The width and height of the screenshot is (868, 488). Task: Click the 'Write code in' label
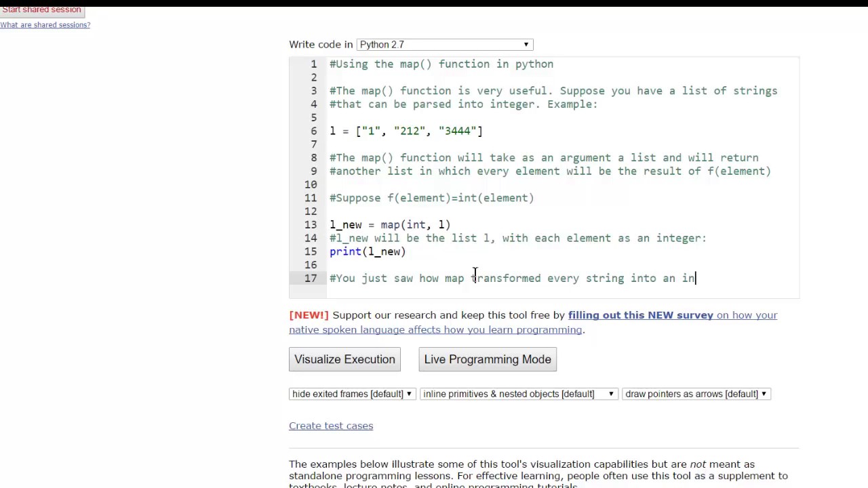click(321, 45)
